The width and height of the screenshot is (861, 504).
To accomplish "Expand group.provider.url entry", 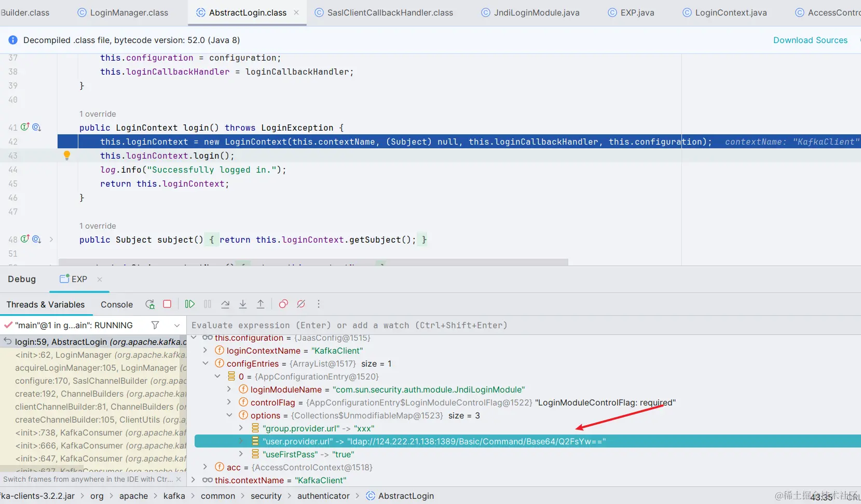I will pyautogui.click(x=241, y=428).
